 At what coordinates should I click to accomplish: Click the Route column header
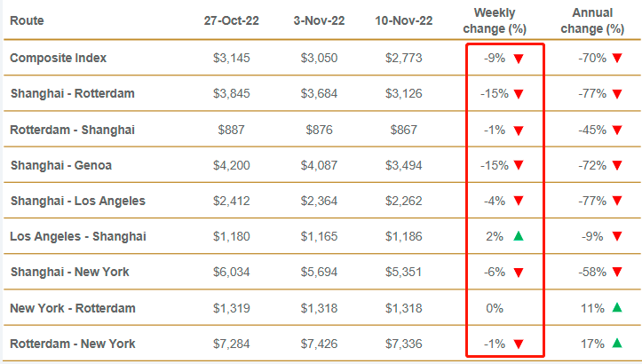pos(28,20)
